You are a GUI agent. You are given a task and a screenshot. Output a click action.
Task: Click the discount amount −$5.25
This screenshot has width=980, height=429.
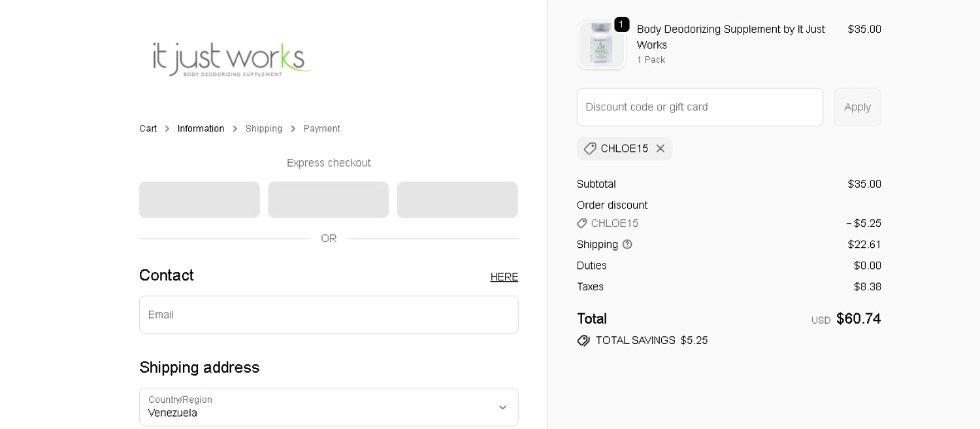click(x=864, y=224)
